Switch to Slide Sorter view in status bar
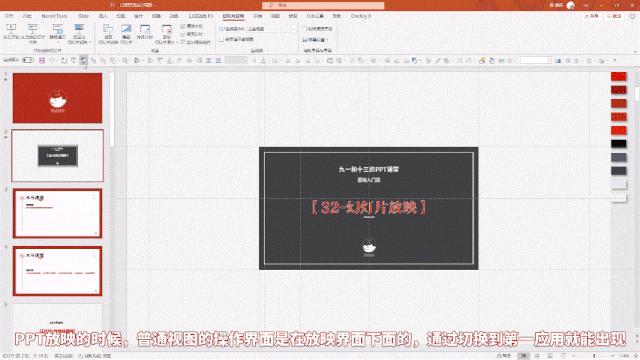 tap(537, 356)
